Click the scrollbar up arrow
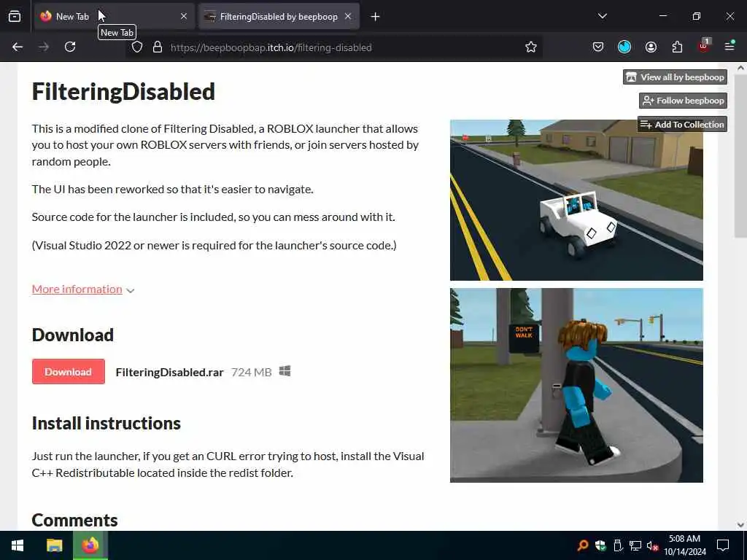 point(740,68)
